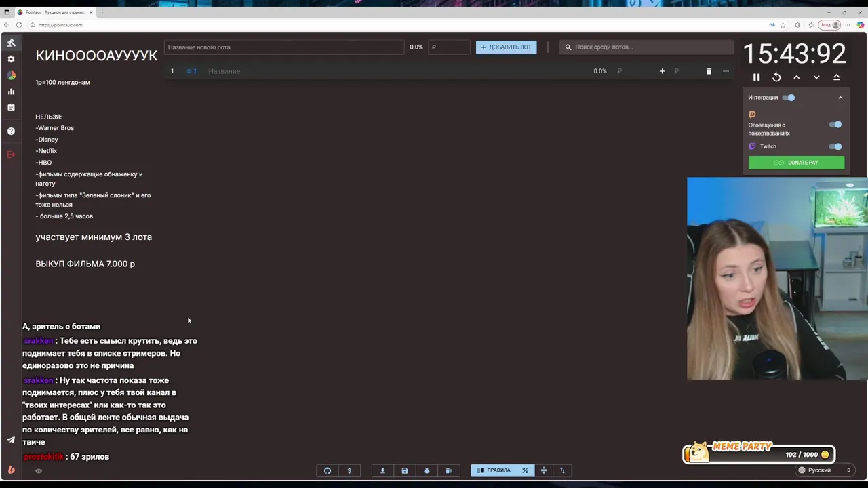Click the Meme Party 102 / 1000 widget
Viewport: 868px width, 488px height.
pyautogui.click(x=759, y=453)
